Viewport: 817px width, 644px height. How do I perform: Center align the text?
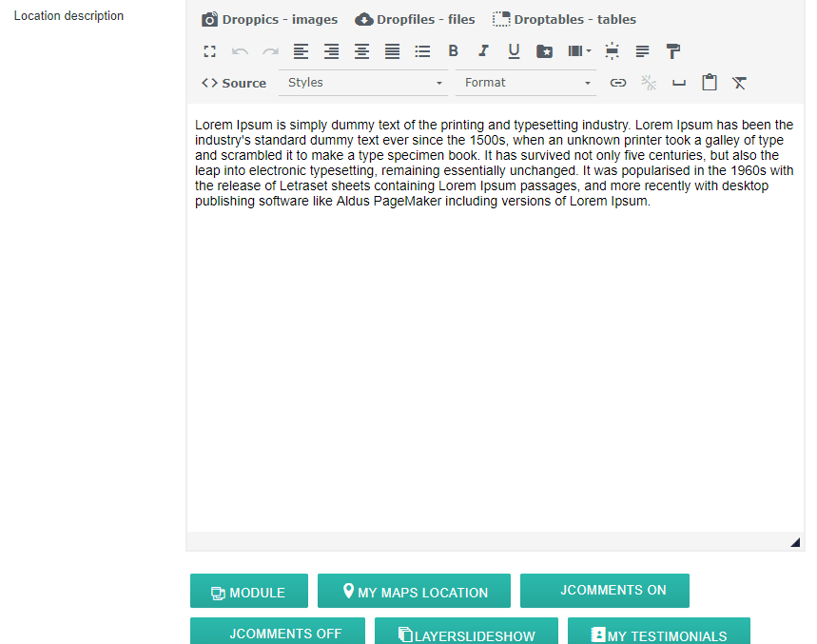361,51
